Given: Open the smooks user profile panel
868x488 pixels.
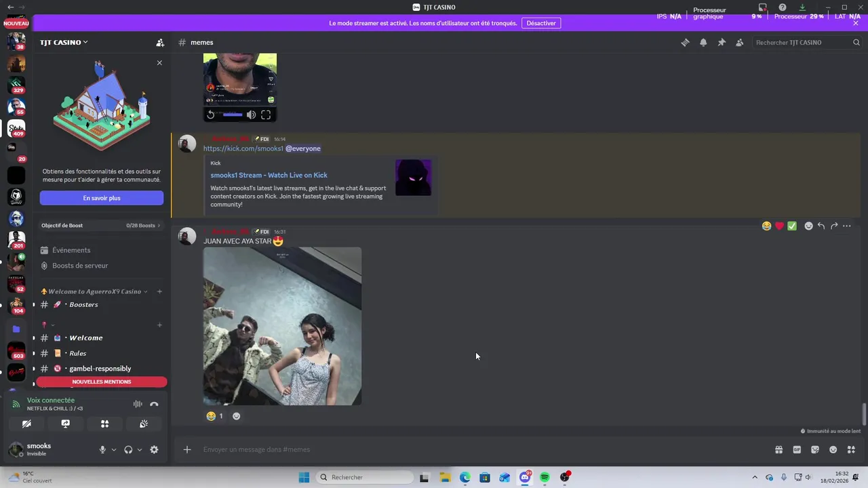Looking at the screenshot, I should (47, 449).
